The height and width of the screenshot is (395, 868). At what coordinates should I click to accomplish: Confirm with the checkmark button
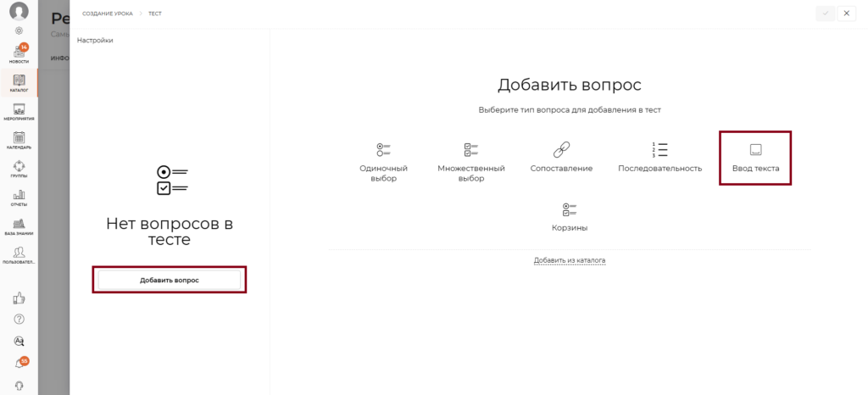pos(826,14)
